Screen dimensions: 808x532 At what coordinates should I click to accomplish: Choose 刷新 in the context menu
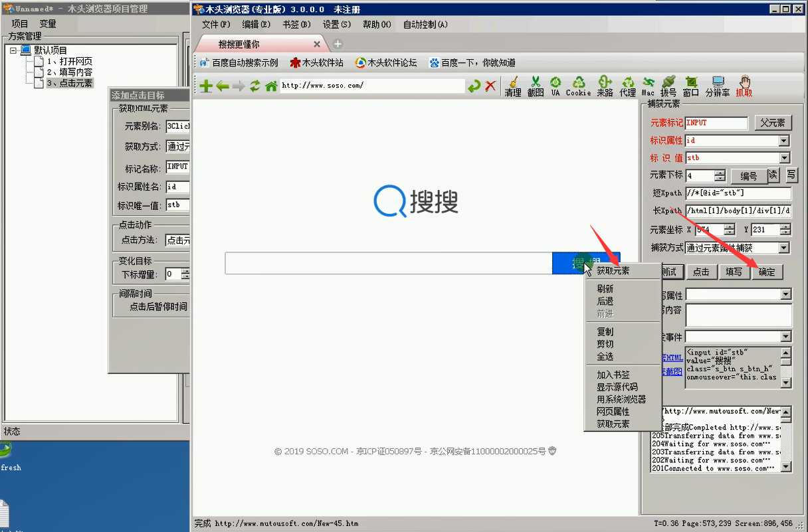click(x=605, y=289)
